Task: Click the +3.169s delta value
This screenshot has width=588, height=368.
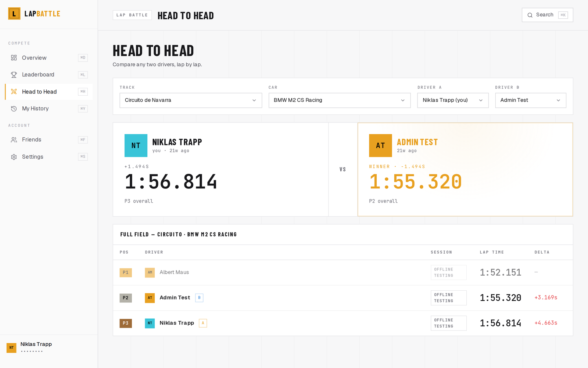Action: pos(546,297)
